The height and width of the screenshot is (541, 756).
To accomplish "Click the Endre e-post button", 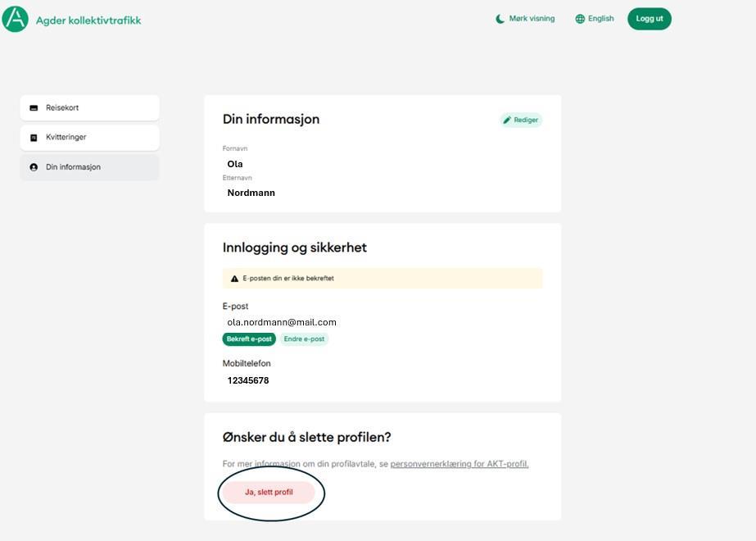I will tap(304, 339).
